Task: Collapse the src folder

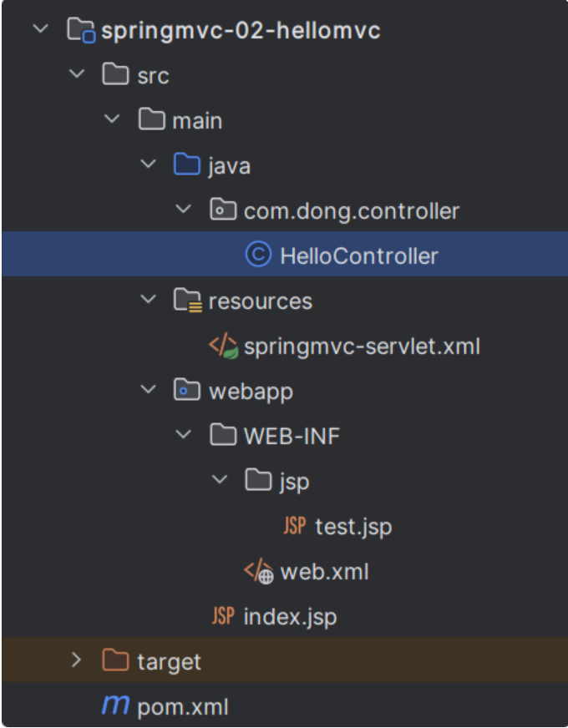Action: click(77, 75)
